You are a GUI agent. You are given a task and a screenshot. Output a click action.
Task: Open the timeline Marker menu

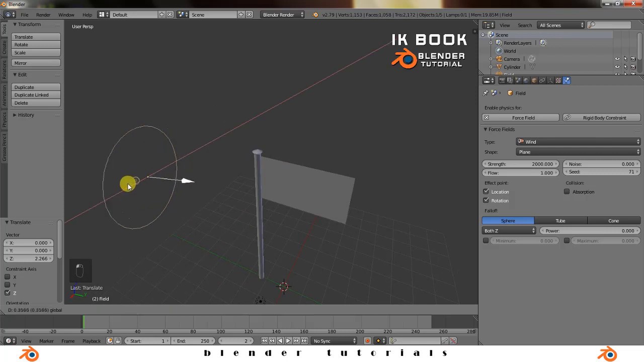tap(46, 341)
